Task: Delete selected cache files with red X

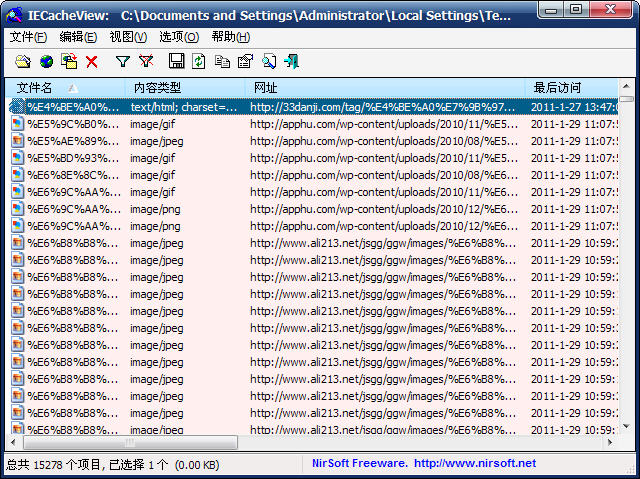Action: (92, 62)
